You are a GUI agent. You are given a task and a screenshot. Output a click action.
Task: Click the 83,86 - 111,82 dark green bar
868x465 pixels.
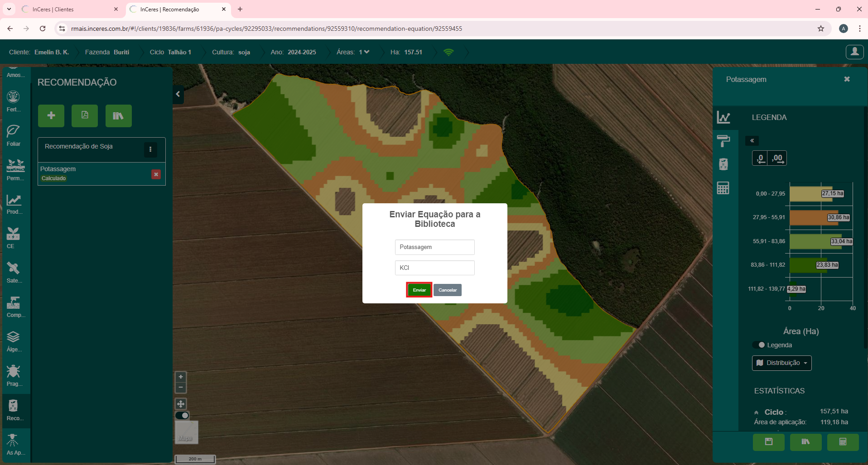809,265
